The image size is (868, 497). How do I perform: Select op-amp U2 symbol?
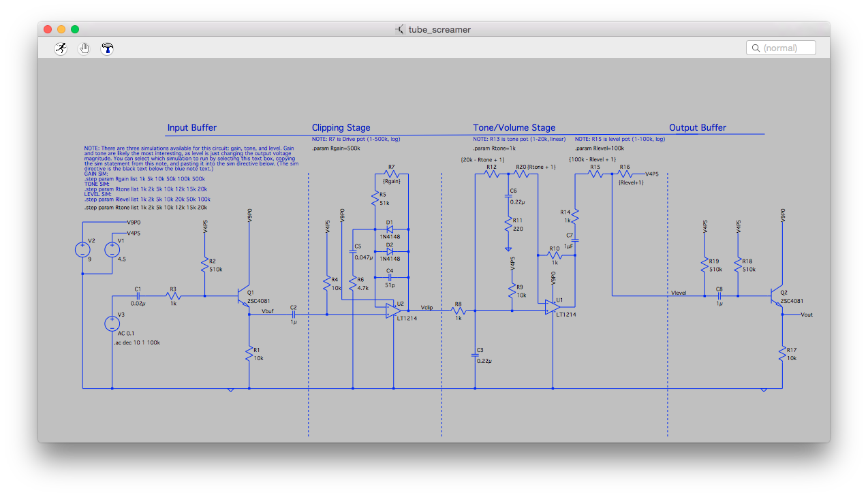pos(392,310)
